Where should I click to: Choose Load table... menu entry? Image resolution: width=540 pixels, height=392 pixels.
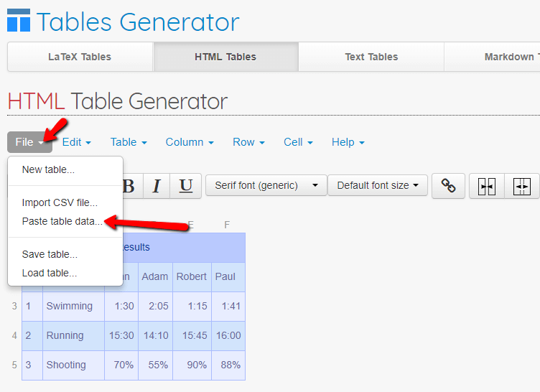pos(65,273)
